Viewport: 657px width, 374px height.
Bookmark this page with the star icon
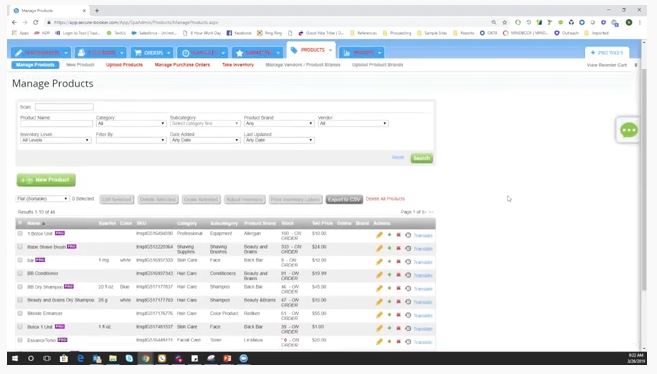pos(504,22)
